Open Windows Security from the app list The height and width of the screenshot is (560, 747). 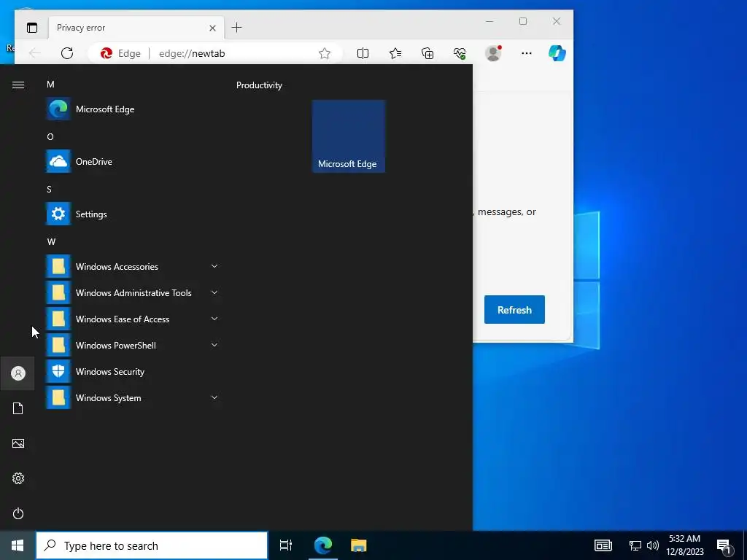133,371
